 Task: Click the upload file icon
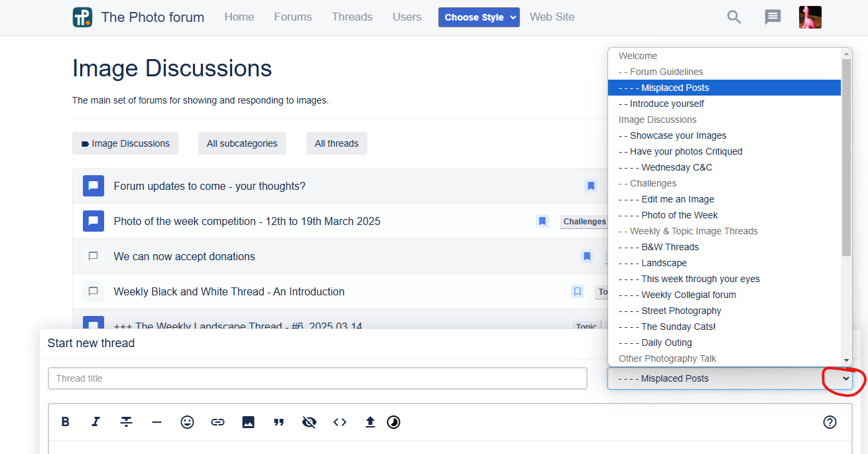click(370, 422)
